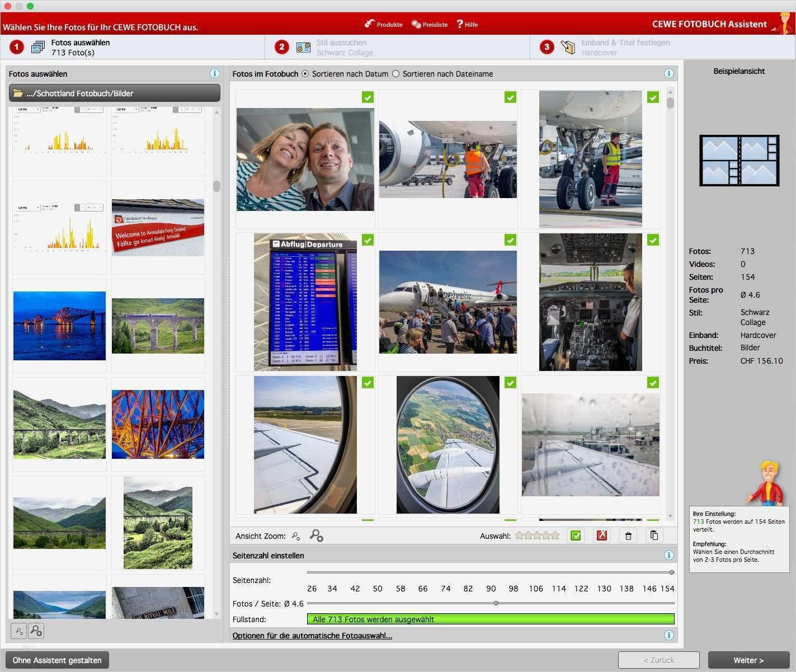Click the red deselect photos icon

602,535
